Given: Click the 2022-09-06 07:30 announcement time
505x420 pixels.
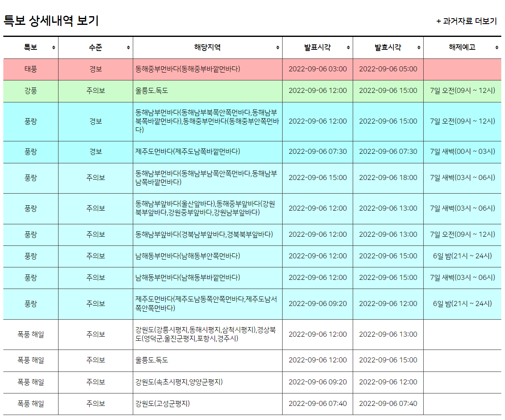Looking at the screenshot, I should coord(317,152).
